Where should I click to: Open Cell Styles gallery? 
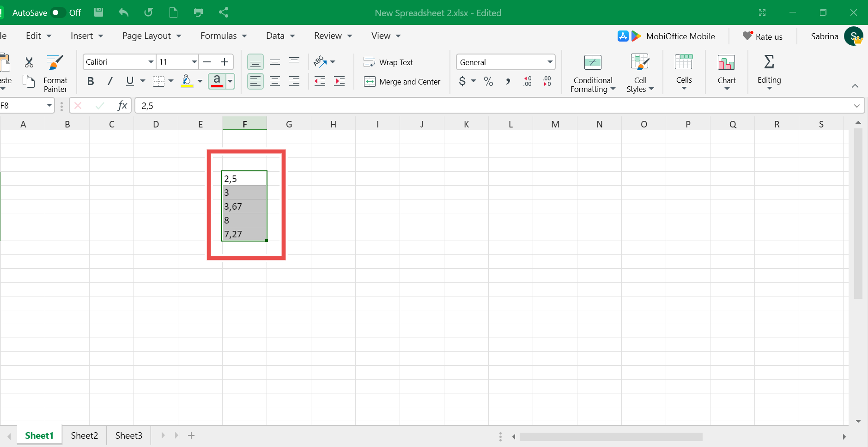[640, 74]
